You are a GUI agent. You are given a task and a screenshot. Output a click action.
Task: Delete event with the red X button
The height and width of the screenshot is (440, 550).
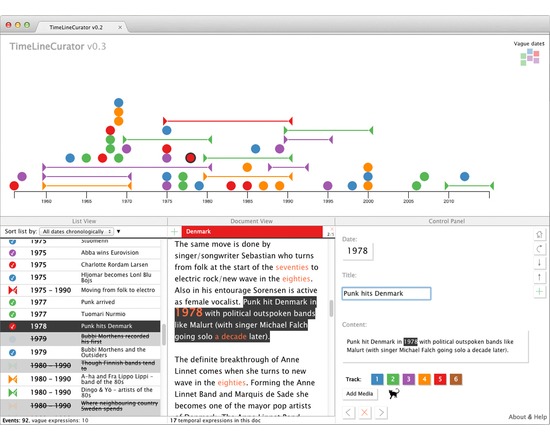tap(365, 412)
